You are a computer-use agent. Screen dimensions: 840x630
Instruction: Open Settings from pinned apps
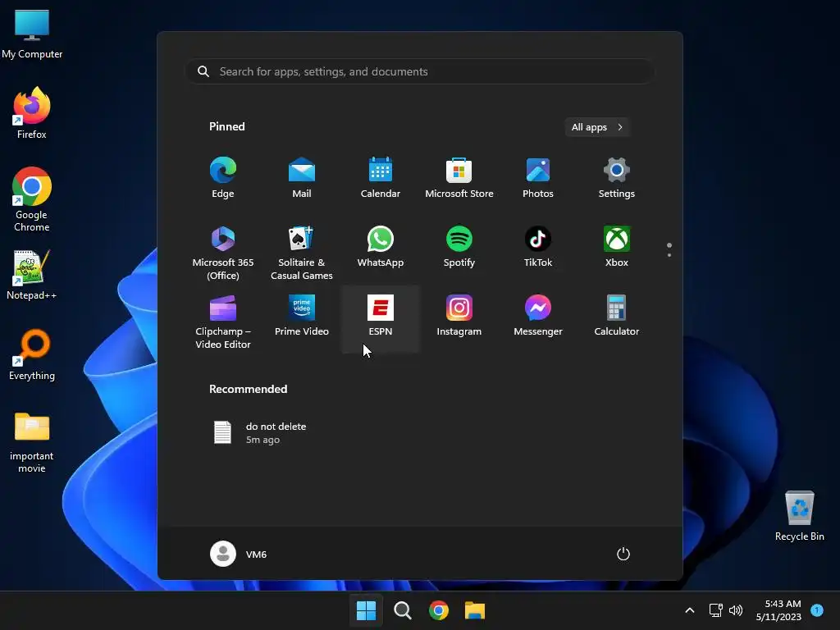[x=617, y=178]
